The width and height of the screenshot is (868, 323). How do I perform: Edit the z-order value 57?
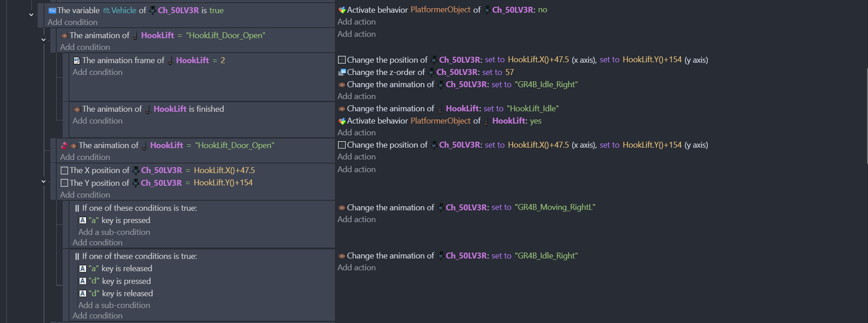pos(510,72)
